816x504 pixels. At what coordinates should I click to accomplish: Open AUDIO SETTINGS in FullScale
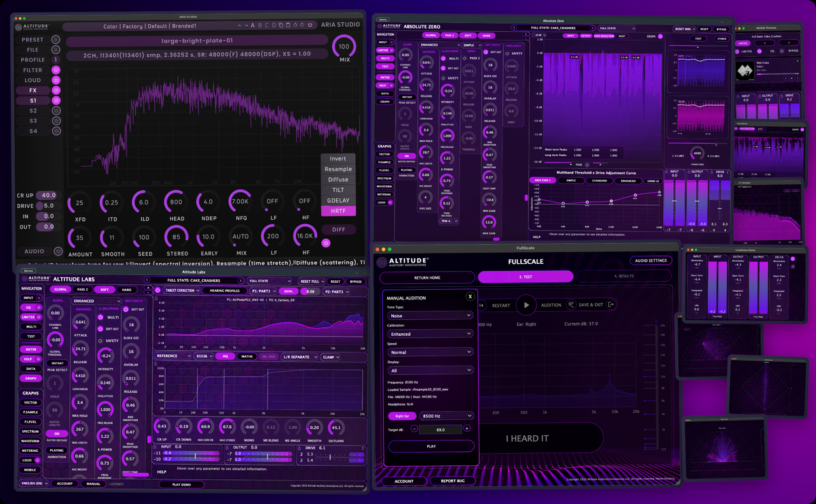pos(650,261)
